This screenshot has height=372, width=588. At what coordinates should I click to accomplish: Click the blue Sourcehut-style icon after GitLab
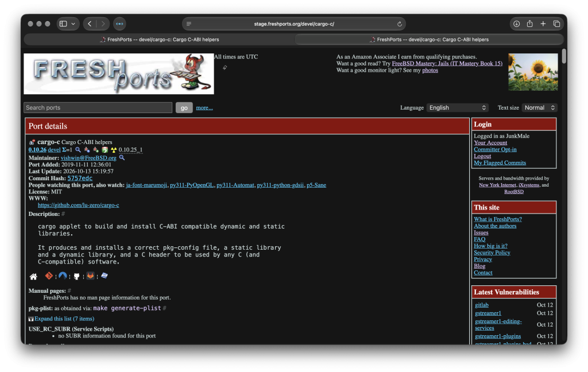105,276
